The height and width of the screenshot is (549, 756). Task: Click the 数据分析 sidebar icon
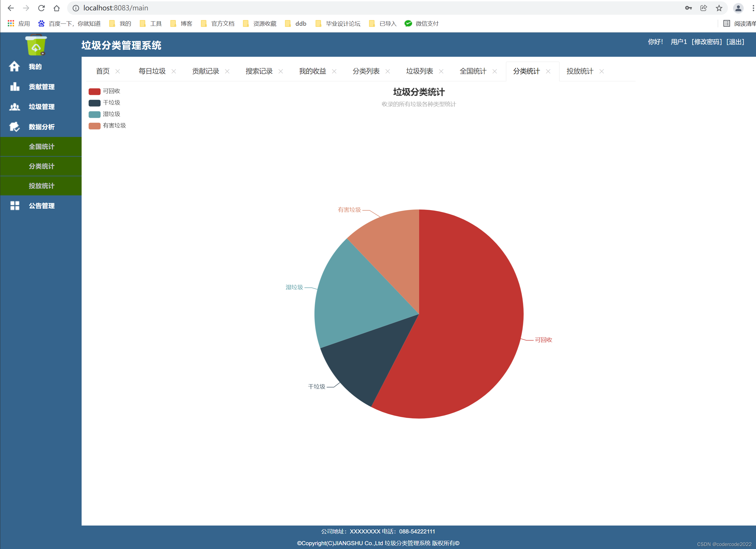14,127
